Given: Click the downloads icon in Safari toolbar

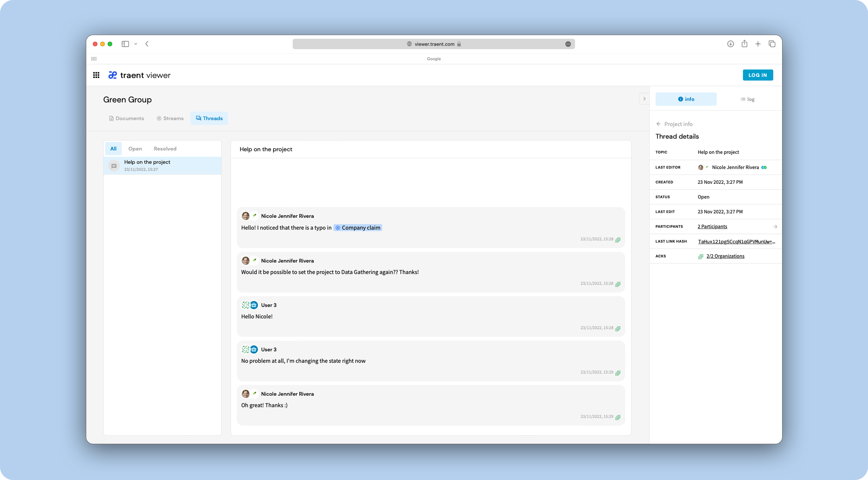Looking at the screenshot, I should point(730,44).
